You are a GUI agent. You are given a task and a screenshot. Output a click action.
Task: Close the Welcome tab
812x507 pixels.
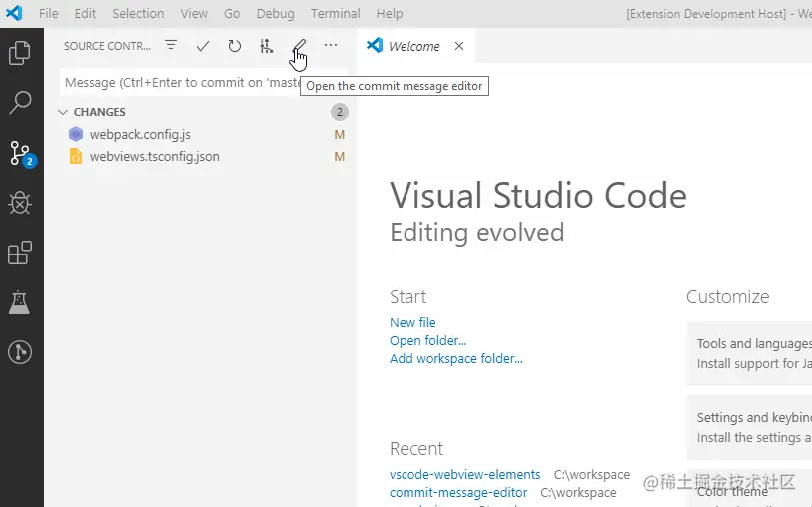click(x=459, y=46)
